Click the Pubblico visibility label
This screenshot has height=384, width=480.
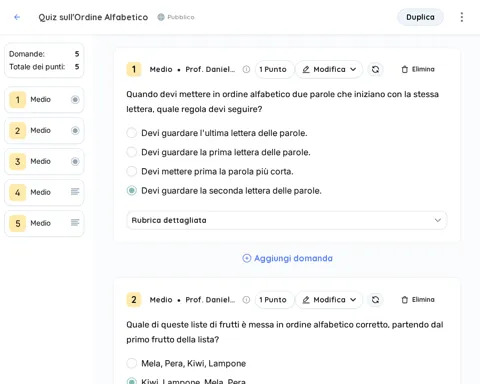coord(181,17)
